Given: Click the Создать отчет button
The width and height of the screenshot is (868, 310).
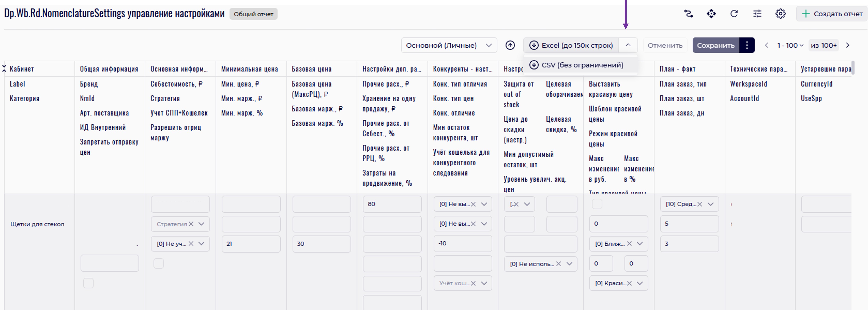Looking at the screenshot, I should click(x=832, y=14).
